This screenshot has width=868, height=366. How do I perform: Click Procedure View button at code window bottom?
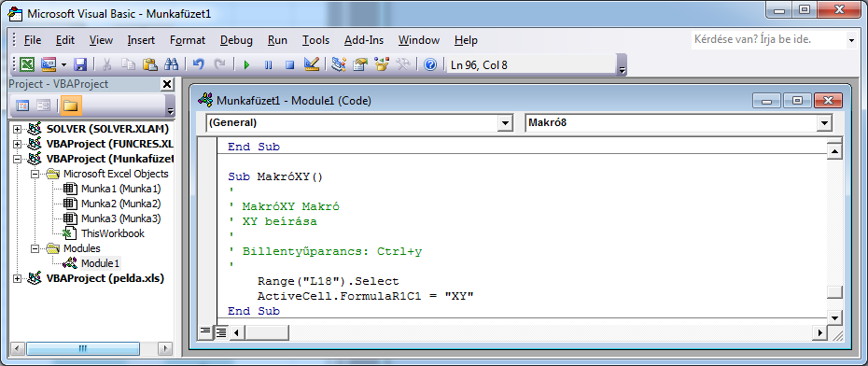click(205, 332)
